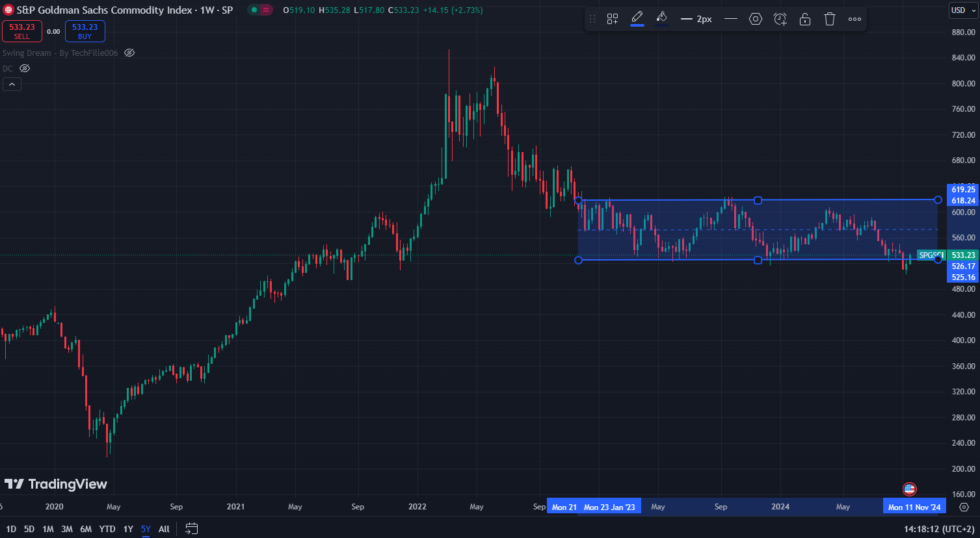Image resolution: width=980 pixels, height=538 pixels.
Task: Open the USD currency dropdown
Action: 962,10
